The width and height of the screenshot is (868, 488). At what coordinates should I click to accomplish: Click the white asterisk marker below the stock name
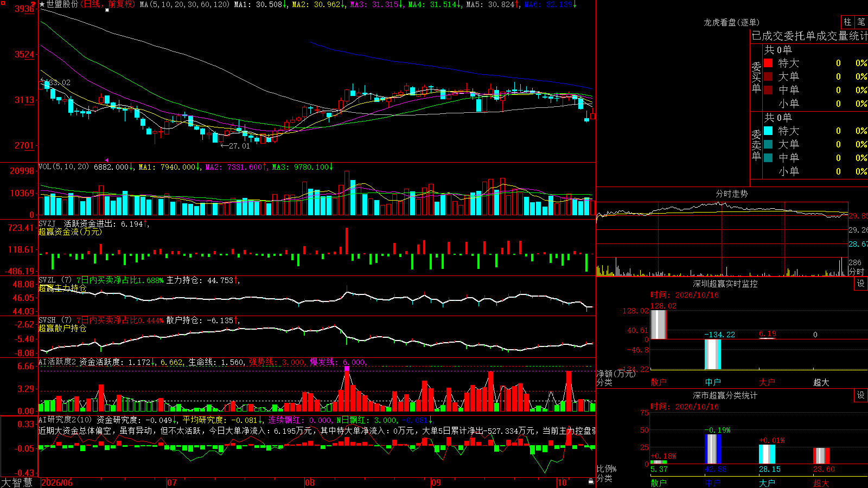pos(107,10)
